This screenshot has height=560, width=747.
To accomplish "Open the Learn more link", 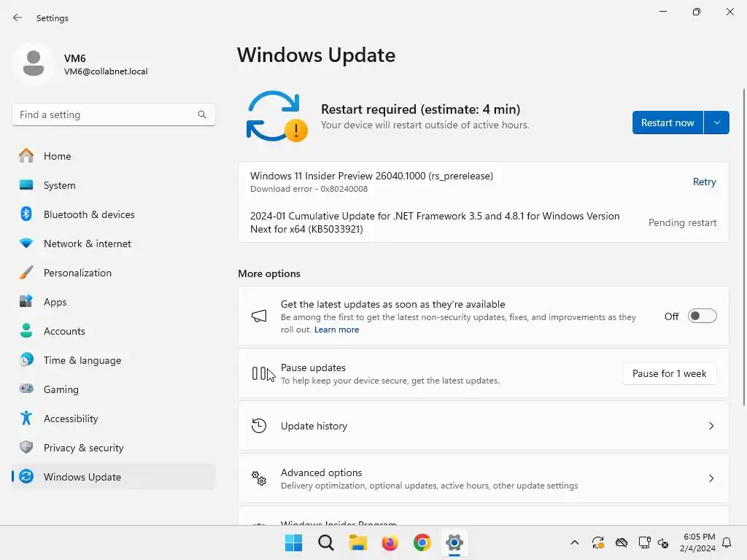I will pos(336,330).
